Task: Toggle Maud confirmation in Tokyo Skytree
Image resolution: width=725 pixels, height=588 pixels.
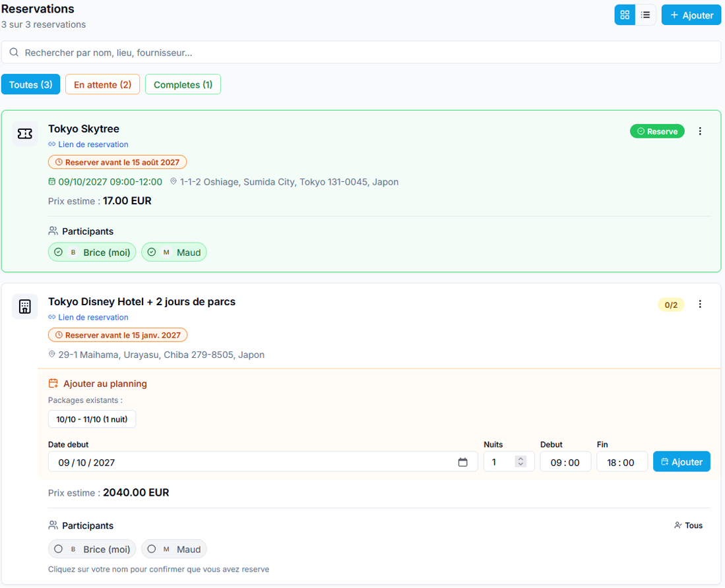Action: pos(174,252)
